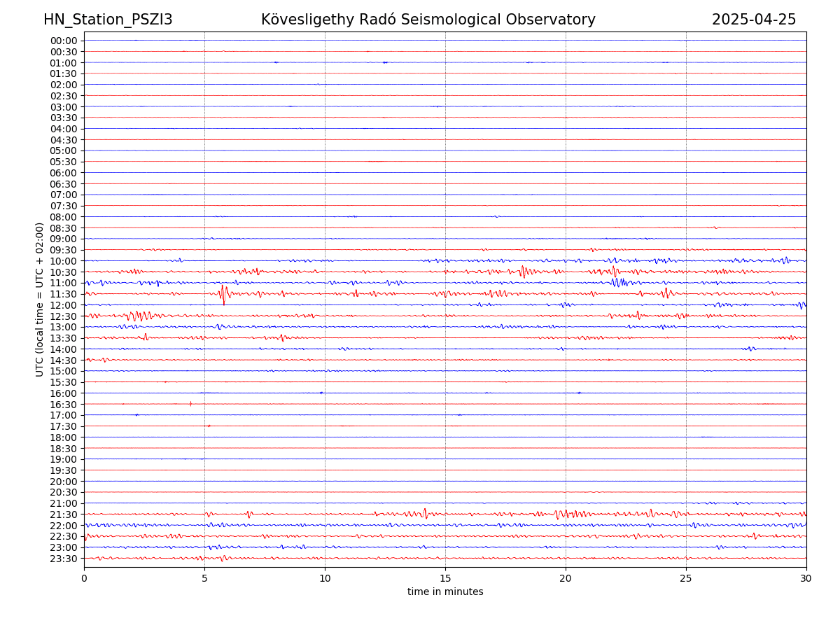The image size is (840, 630).
Task: Click the 15 tick on the minutes axis
Action: coord(445,578)
